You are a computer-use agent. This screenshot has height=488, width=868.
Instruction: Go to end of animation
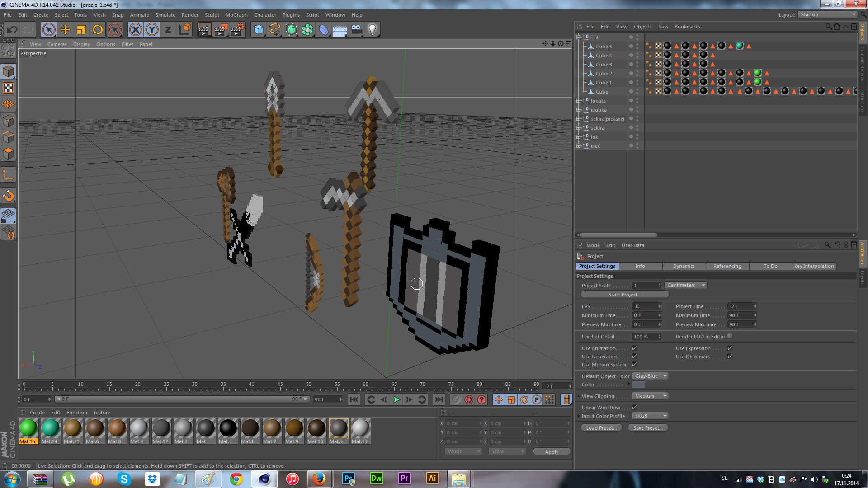coord(439,399)
